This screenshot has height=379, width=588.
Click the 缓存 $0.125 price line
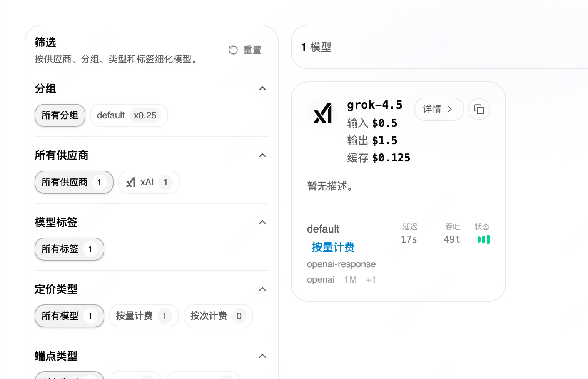(379, 158)
